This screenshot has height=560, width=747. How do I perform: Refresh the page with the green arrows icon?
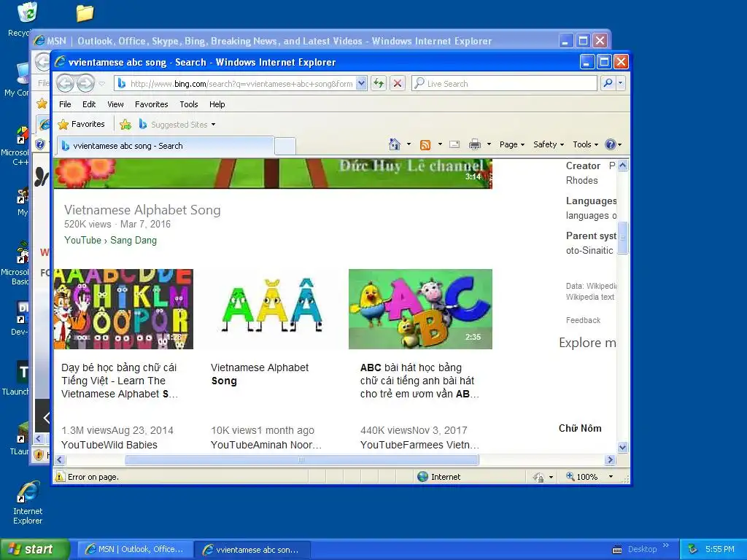379,84
